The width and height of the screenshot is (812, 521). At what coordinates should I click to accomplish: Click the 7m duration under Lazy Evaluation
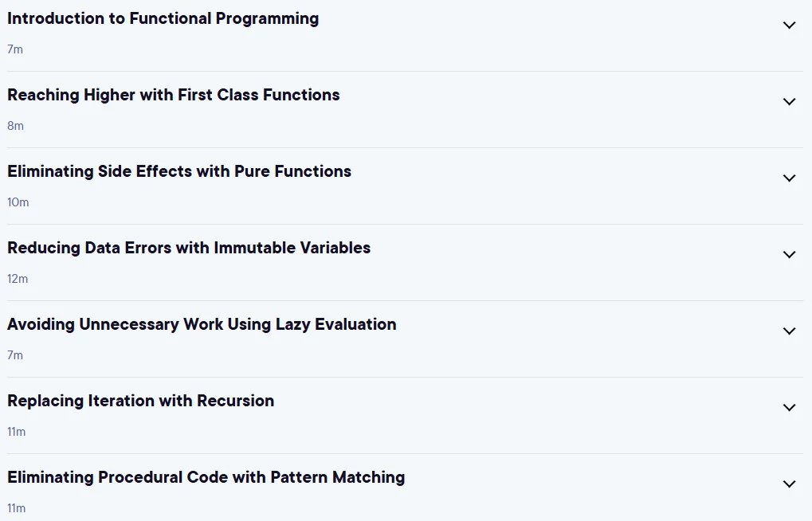tap(15, 355)
